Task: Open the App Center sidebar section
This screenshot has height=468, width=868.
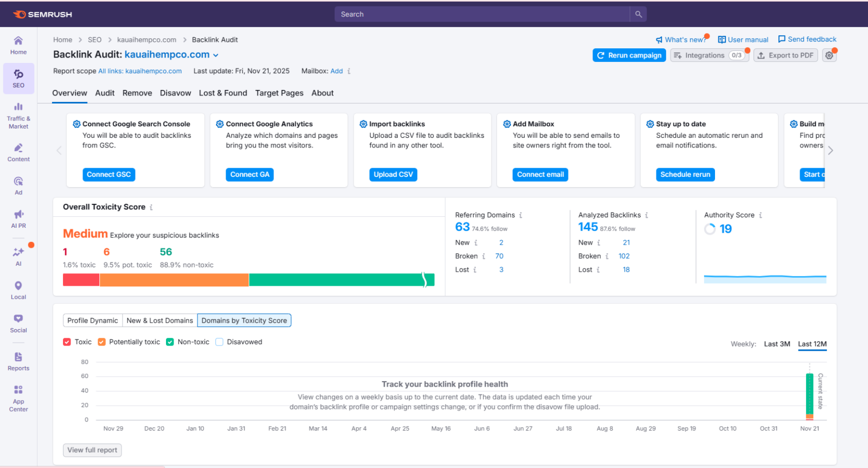Action: (x=18, y=398)
